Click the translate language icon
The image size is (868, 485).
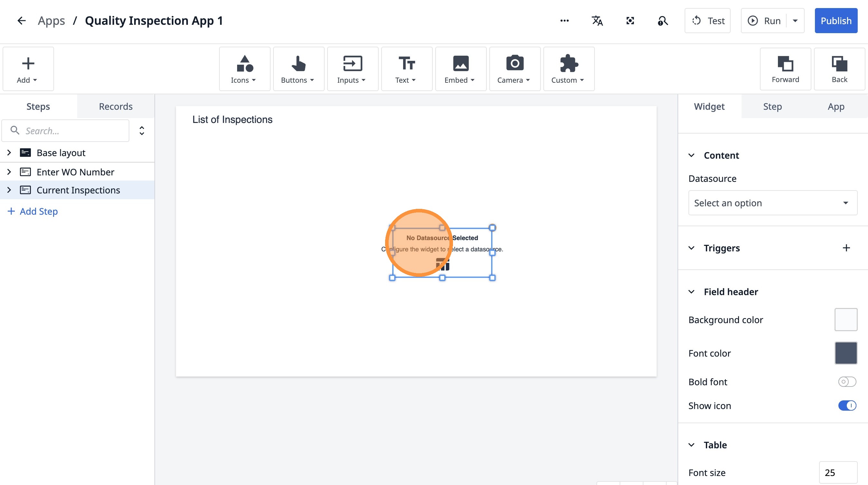click(x=597, y=21)
